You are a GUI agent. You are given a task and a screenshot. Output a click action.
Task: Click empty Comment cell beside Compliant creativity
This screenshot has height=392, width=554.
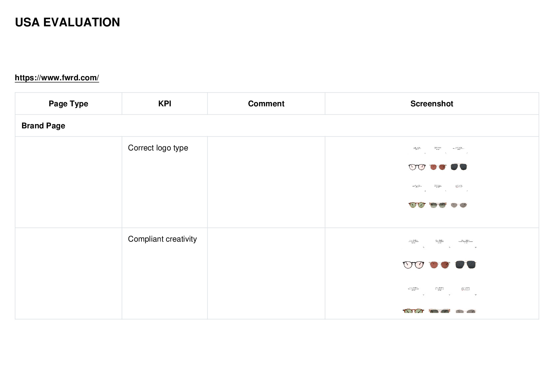point(266,273)
